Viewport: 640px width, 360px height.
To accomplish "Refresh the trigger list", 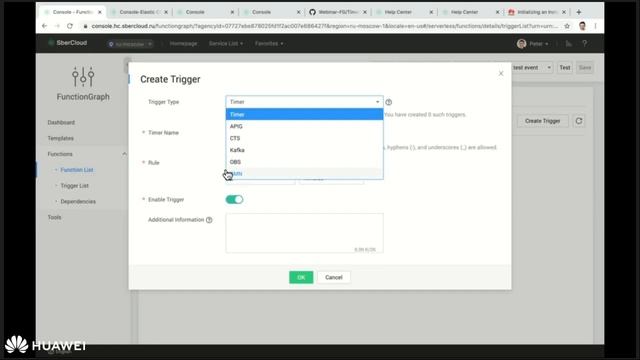I will click(x=579, y=121).
